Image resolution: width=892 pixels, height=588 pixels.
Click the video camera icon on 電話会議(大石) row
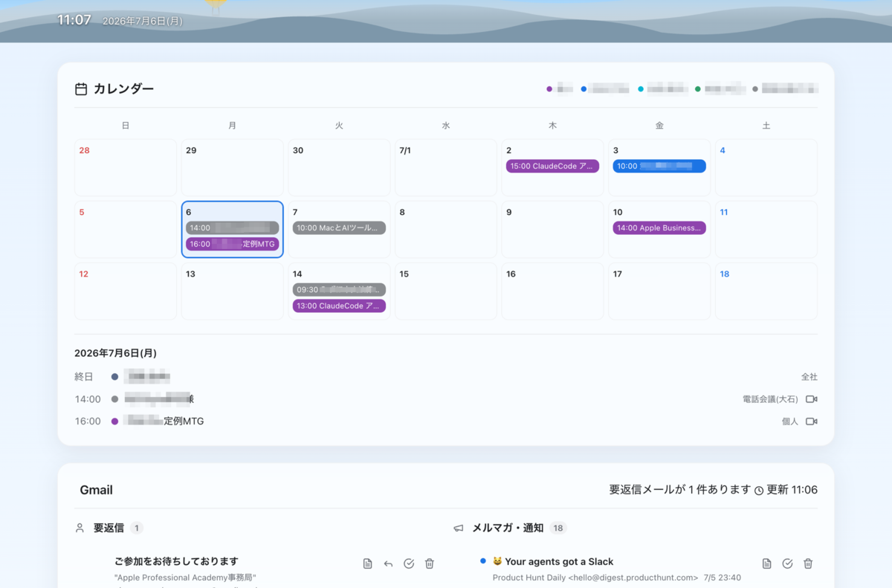[x=811, y=399]
